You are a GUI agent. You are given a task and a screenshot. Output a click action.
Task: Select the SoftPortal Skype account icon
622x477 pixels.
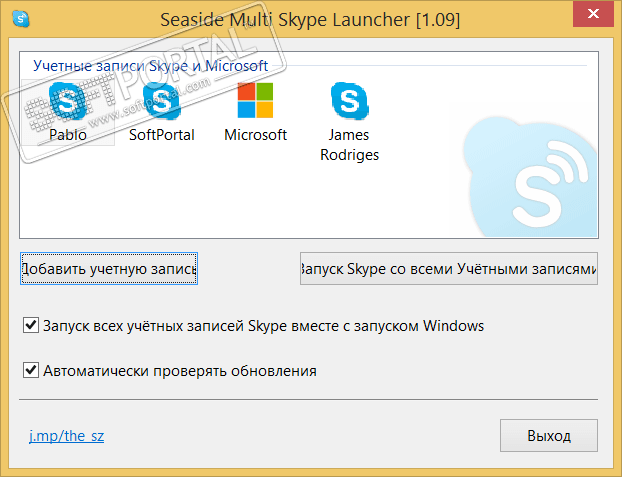(x=161, y=100)
